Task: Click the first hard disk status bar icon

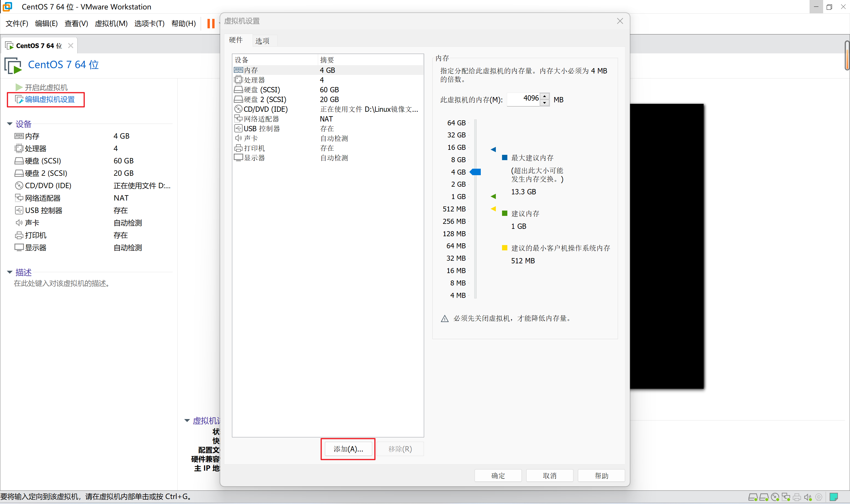Action: 753,497
